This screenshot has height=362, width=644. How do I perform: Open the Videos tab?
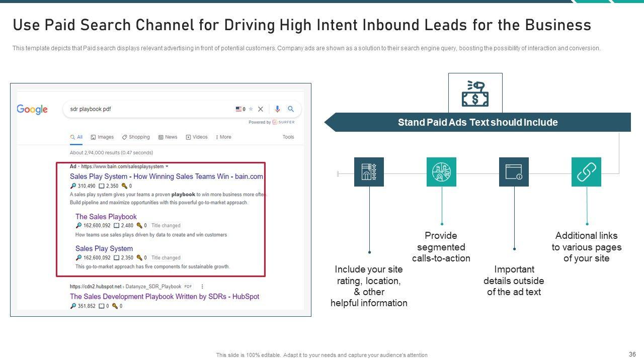pos(197,137)
